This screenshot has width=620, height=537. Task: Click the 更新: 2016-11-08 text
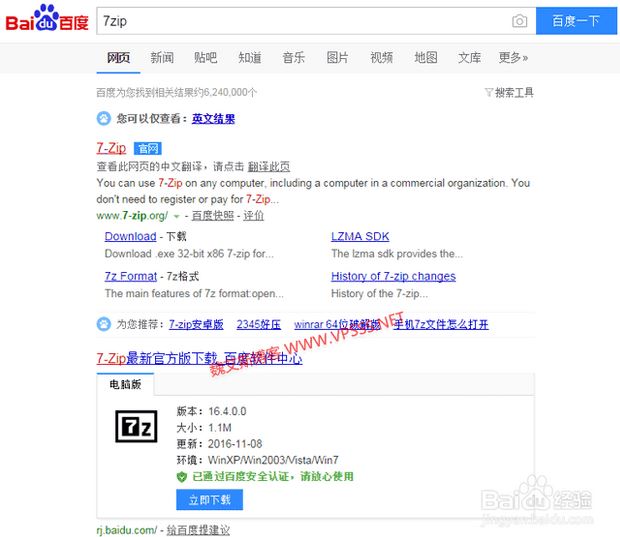point(219,444)
